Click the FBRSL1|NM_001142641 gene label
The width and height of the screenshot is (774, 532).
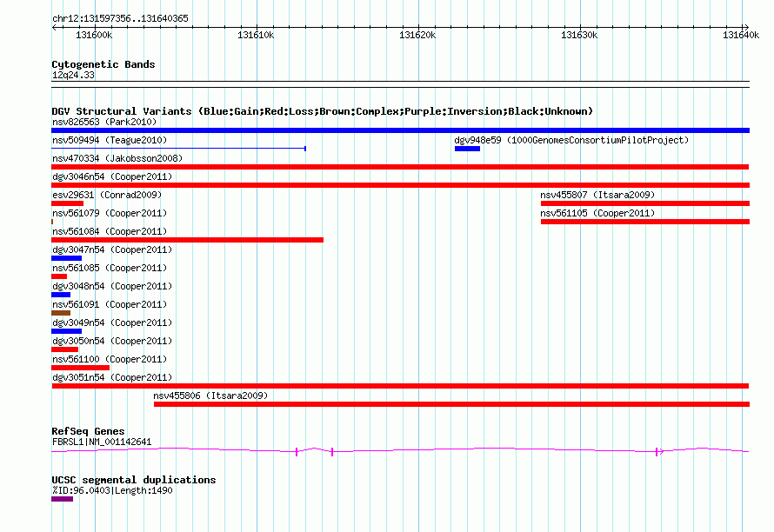click(x=102, y=442)
